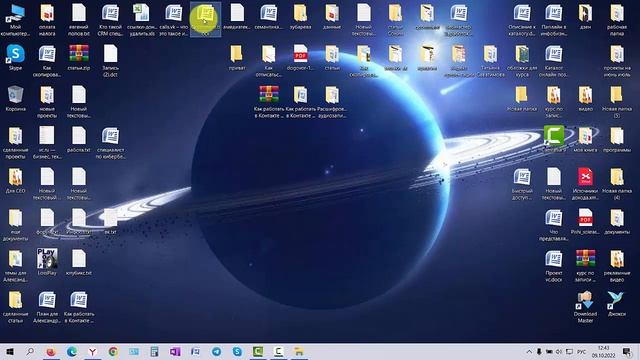Image resolution: width=640 pixels, height=360 pixels.
Task: Open the taskbar clock and date
Action: (x=603, y=351)
